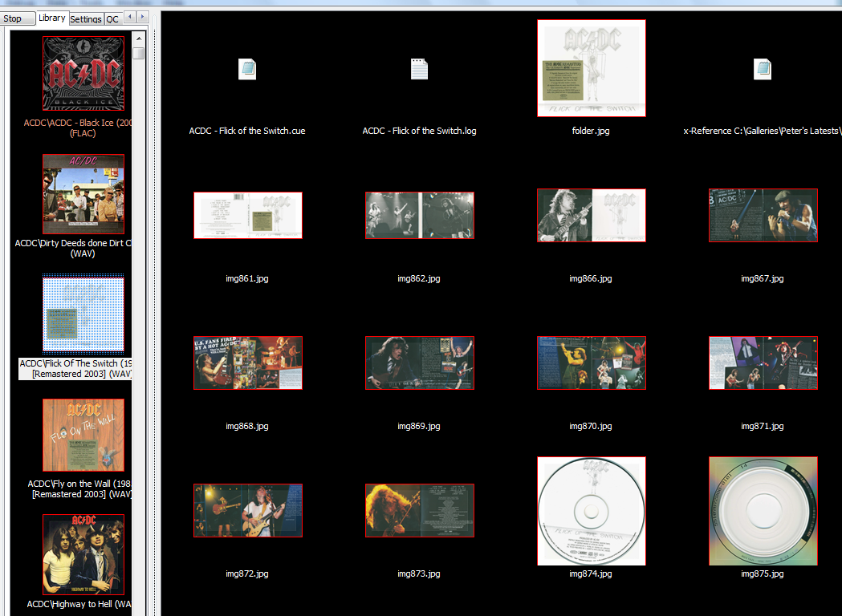Click the 'ACDC - Flick of the Switch.cue' label
This screenshot has width=842, height=616.
click(x=247, y=131)
